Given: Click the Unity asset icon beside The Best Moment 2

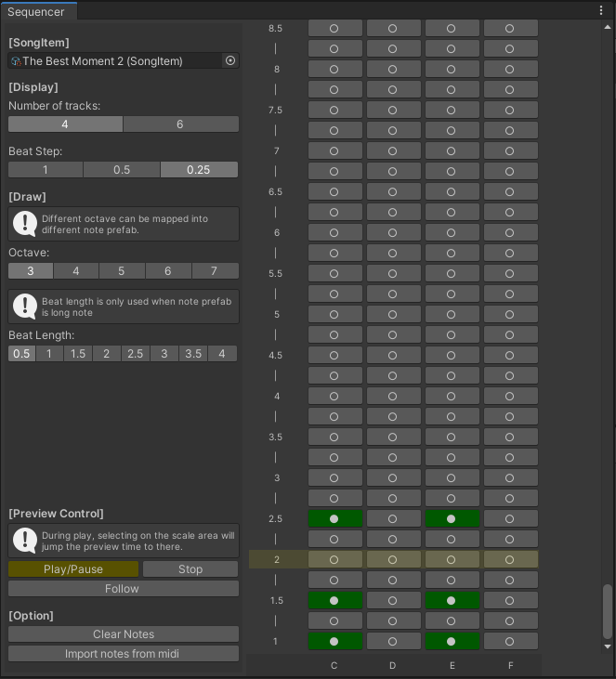Looking at the screenshot, I should pos(16,61).
